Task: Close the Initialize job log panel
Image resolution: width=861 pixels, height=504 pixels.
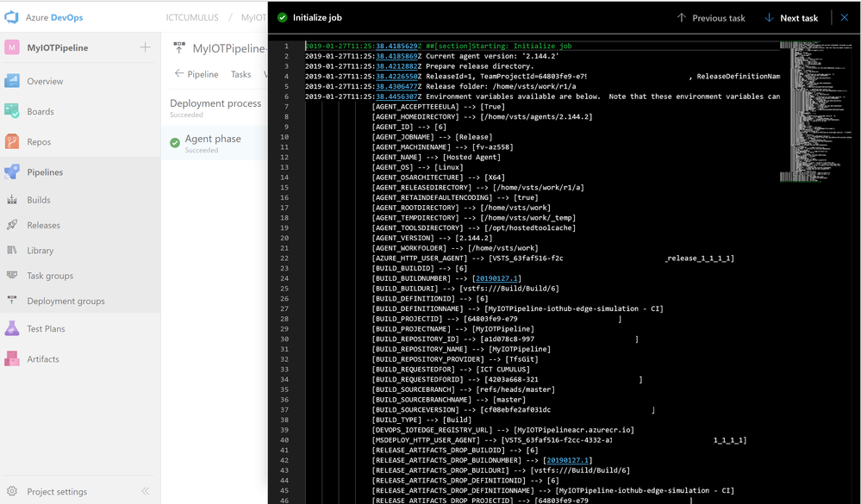Action: coord(845,17)
